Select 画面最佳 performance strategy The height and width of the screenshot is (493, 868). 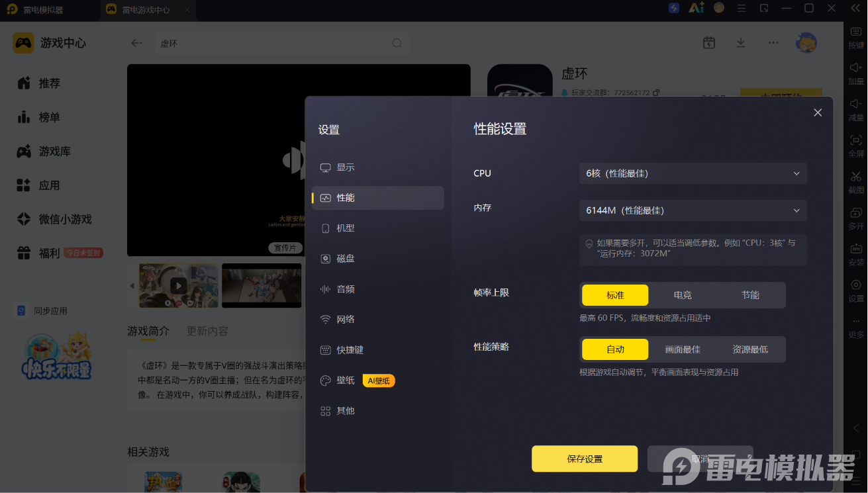point(683,349)
